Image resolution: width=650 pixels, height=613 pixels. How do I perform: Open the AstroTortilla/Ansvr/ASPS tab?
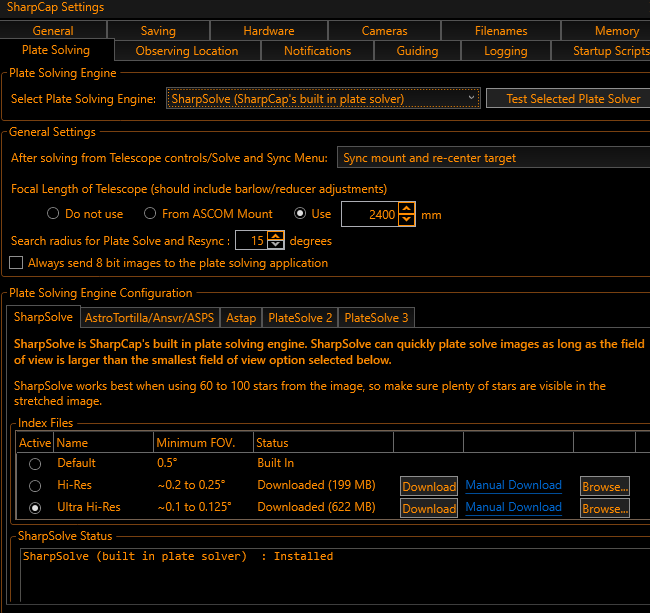(150, 317)
